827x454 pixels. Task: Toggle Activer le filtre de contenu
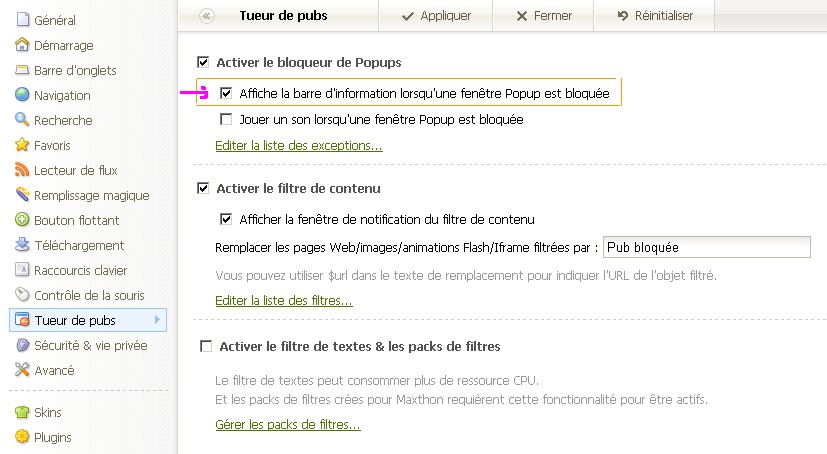tap(203, 188)
